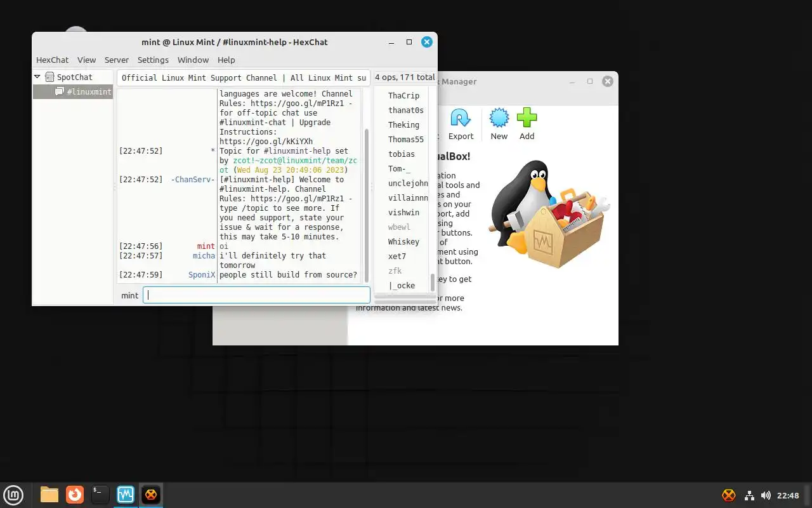Click the 22:48 clock in the panel
This screenshot has height=508, width=812.
788,495
